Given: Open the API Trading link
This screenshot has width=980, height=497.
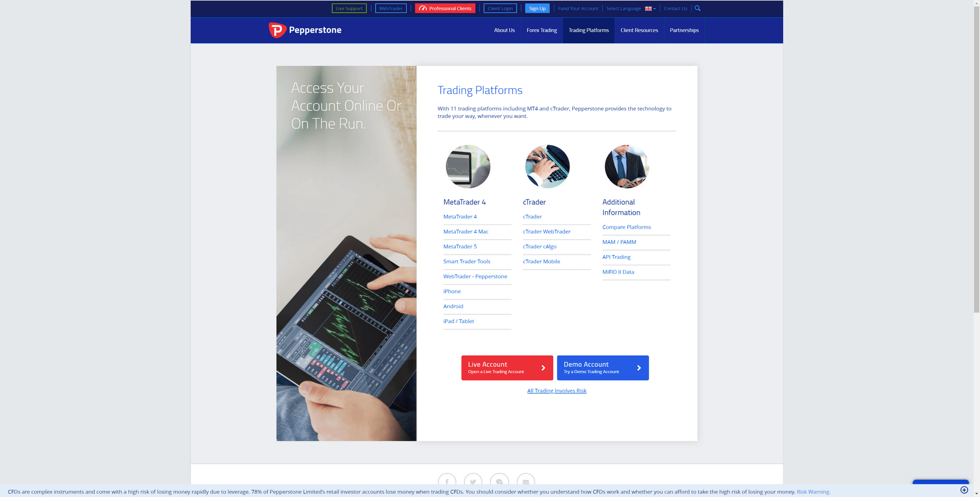Looking at the screenshot, I should (616, 257).
